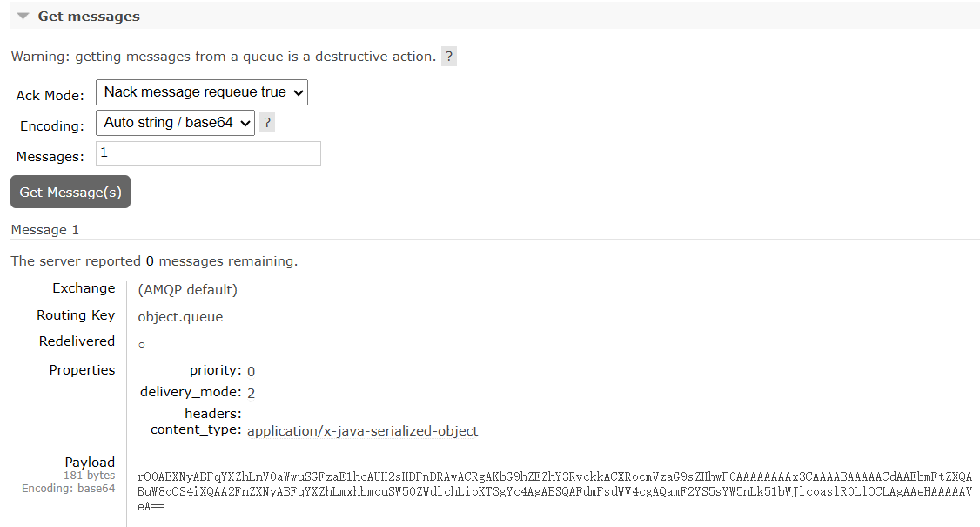Click the Ack Mode label
The width and height of the screenshot is (980, 527).
tap(50, 96)
